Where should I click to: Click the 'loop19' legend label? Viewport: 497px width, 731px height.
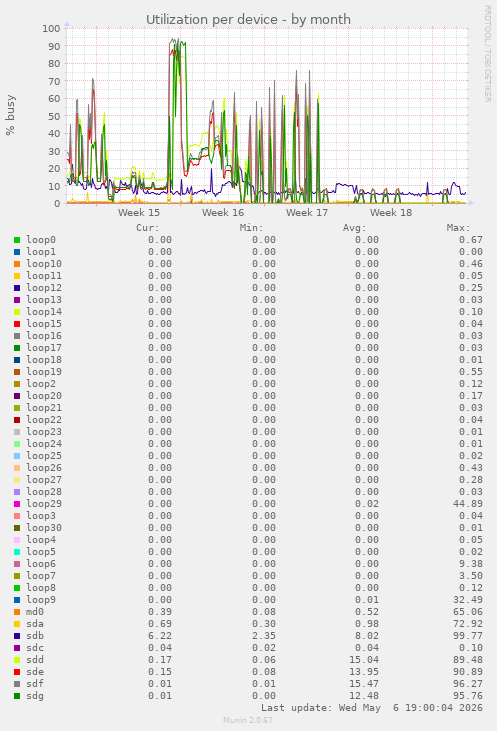point(44,372)
